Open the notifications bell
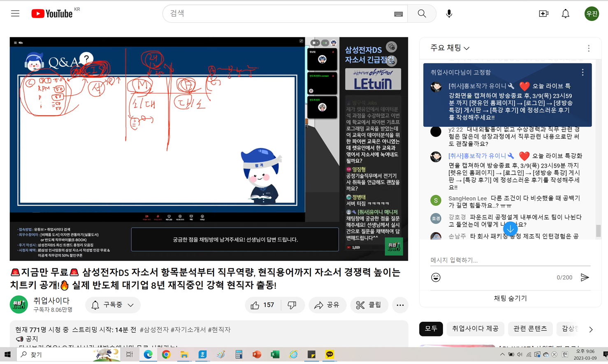Screen dimensions: 608x364 [566, 14]
